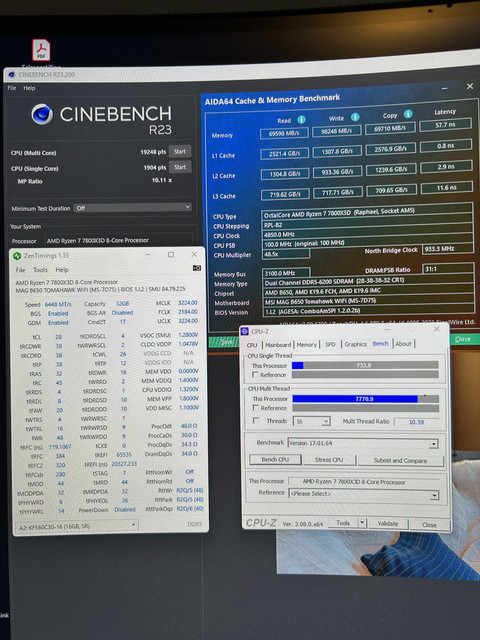480x640 pixels.
Task: Click the CPU Clock field 4850.0 MHz
Action: (367, 234)
